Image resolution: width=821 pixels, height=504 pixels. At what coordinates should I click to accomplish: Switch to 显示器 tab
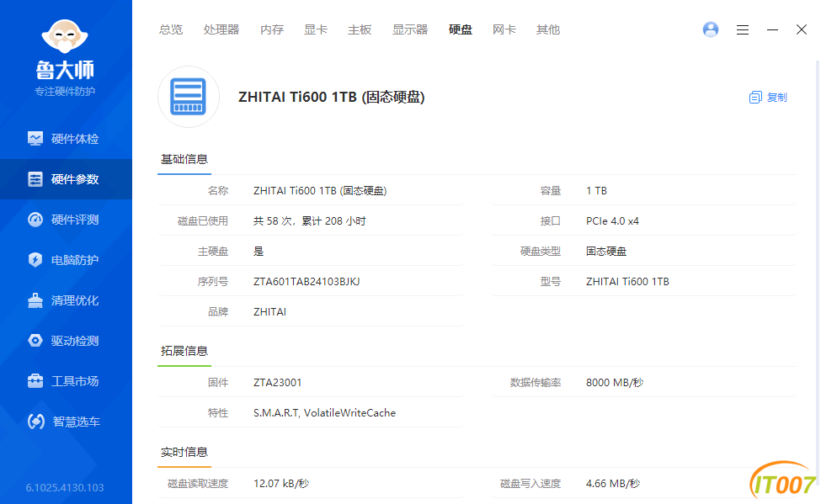(410, 29)
